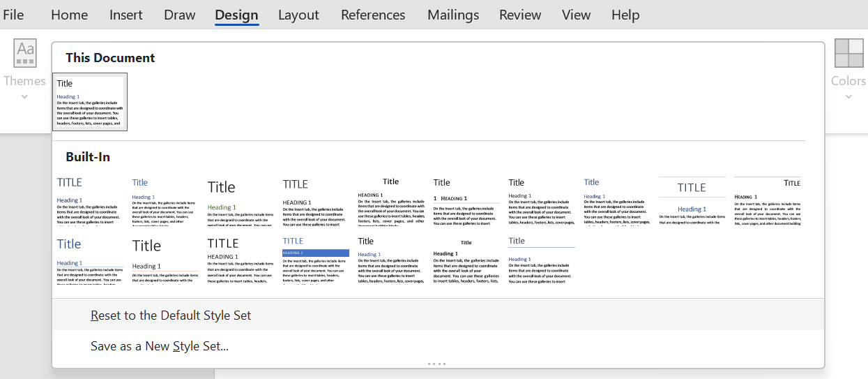Image resolution: width=868 pixels, height=379 pixels.
Task: Switch to the References tab
Action: pyautogui.click(x=373, y=15)
